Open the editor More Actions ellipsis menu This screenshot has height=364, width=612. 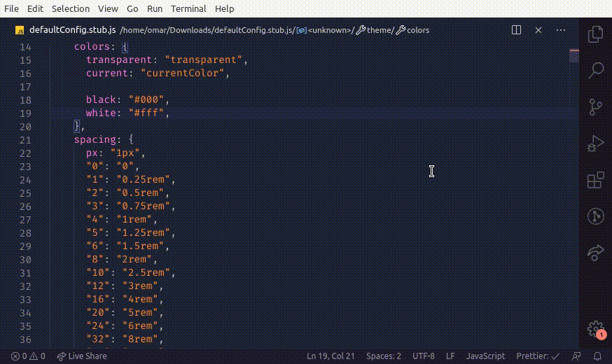point(561,30)
